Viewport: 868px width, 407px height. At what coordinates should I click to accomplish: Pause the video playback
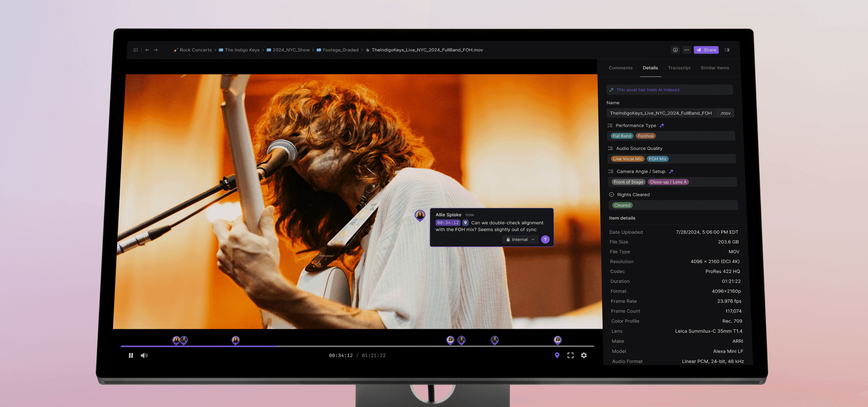(131, 355)
